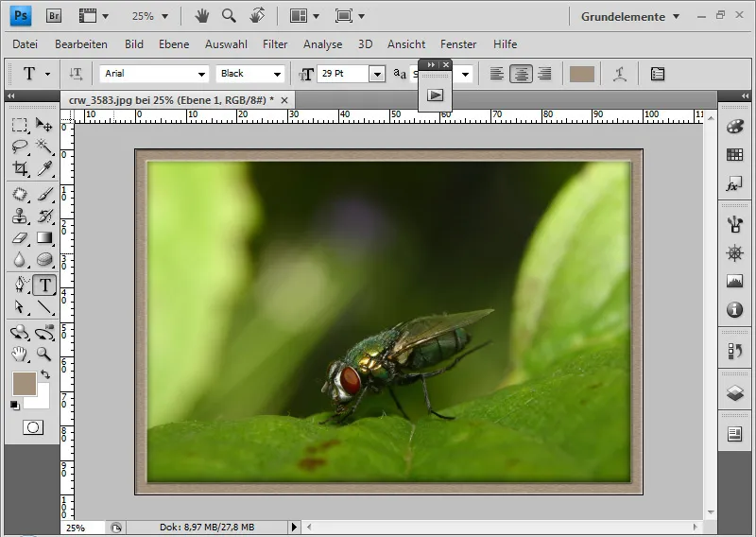Select the 3D Orbit camera tool
The width and height of the screenshot is (756, 537).
pos(44,333)
